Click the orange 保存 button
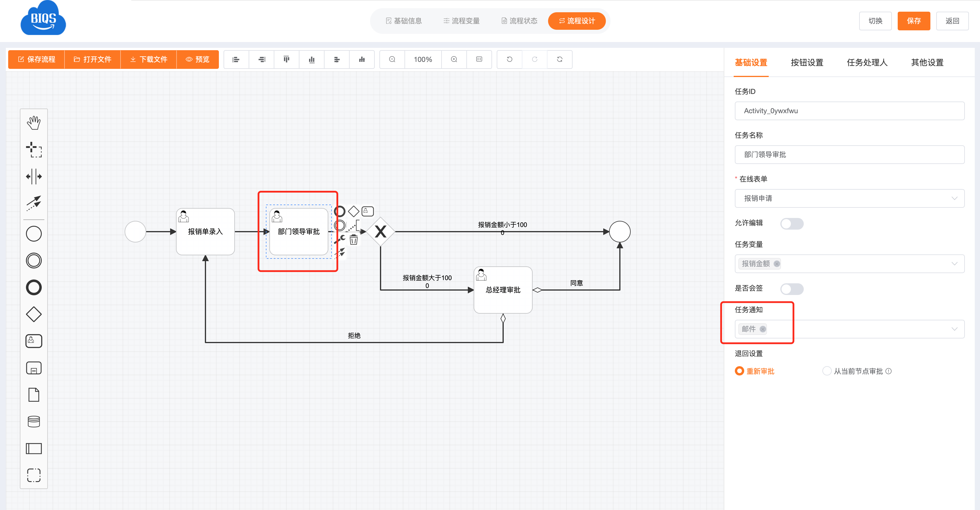980x510 pixels. coord(913,21)
